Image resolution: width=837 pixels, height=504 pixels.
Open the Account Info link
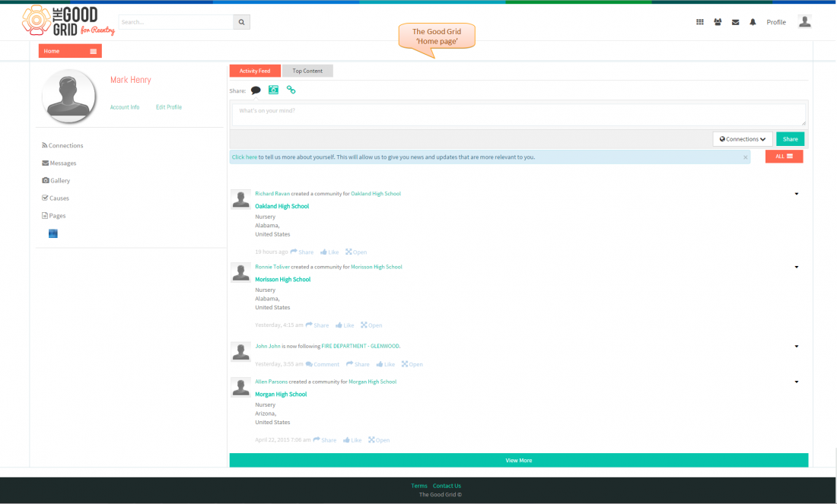pos(125,107)
